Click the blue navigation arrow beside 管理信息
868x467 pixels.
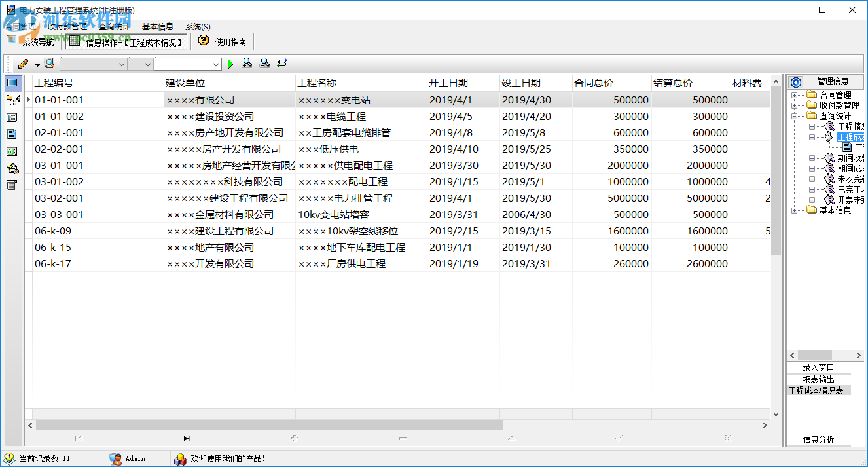coord(795,81)
